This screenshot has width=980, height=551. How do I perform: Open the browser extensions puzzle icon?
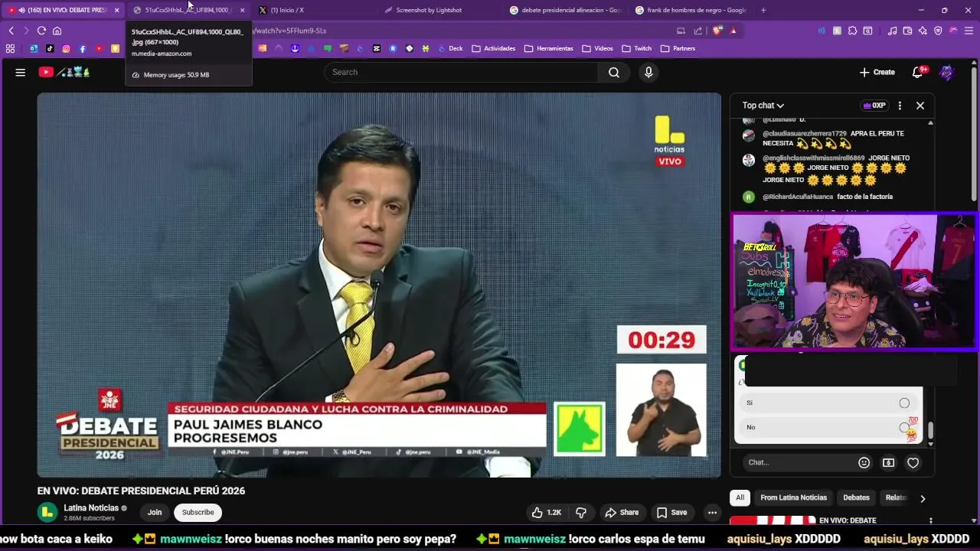pyautogui.click(x=852, y=31)
